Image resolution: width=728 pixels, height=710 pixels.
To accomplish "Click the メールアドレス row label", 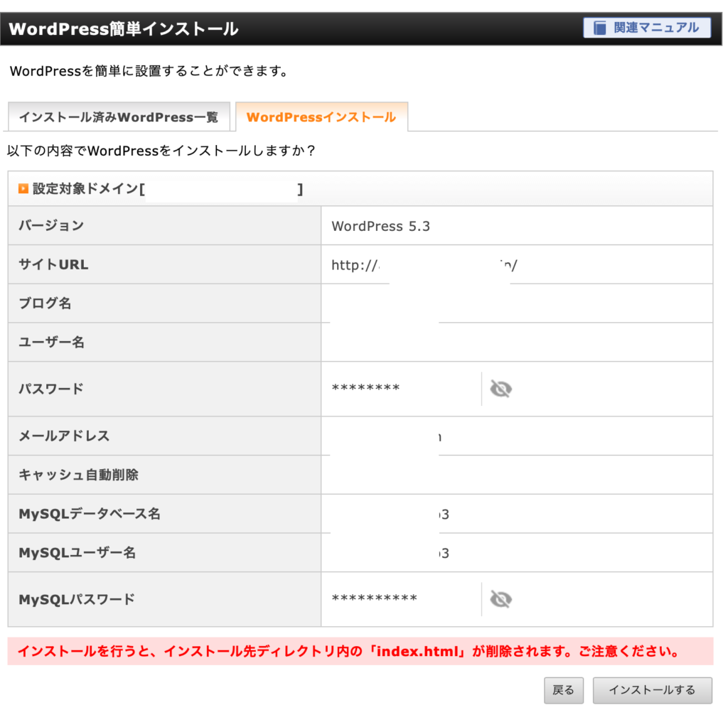I will coord(64,436).
